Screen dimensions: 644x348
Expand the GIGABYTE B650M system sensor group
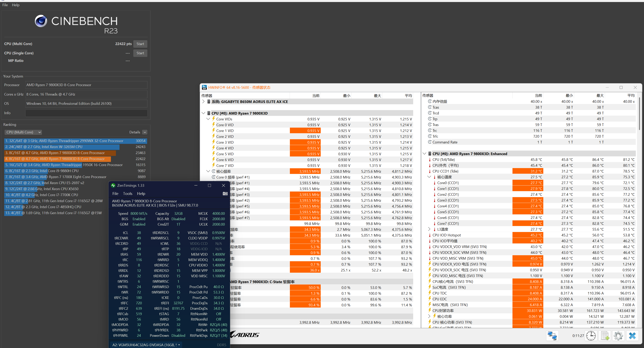pyautogui.click(x=203, y=102)
